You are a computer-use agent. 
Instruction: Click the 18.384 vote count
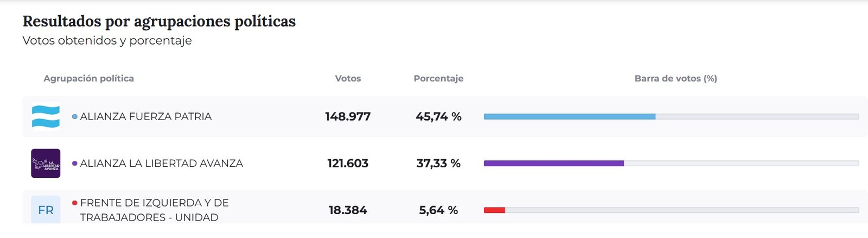pos(348,210)
